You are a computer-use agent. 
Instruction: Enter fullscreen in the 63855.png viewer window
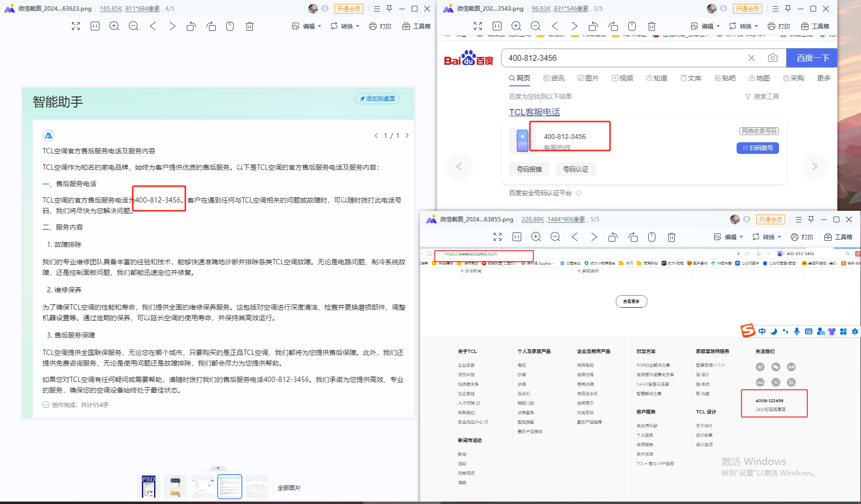[498, 237]
